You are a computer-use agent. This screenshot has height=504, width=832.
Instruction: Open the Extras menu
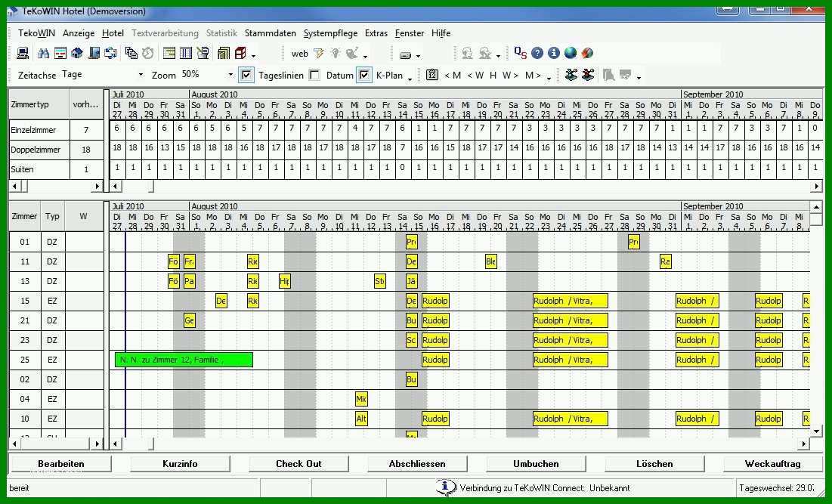coord(376,33)
